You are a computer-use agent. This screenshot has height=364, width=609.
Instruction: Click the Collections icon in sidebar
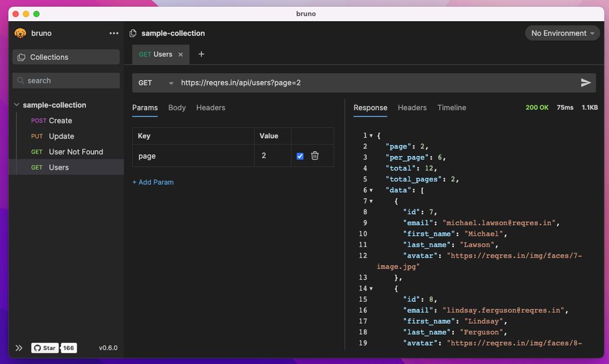(21, 57)
